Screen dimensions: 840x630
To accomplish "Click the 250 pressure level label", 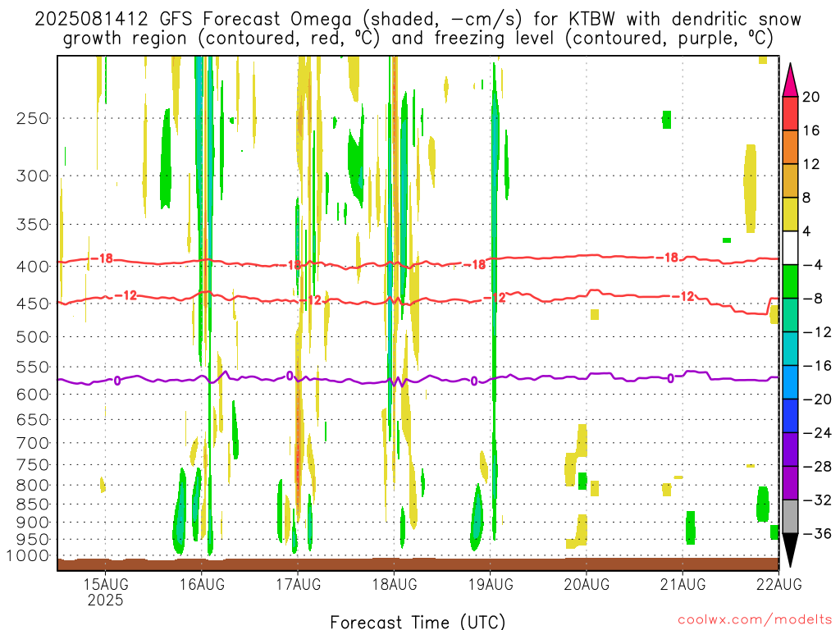I will coord(33,118).
